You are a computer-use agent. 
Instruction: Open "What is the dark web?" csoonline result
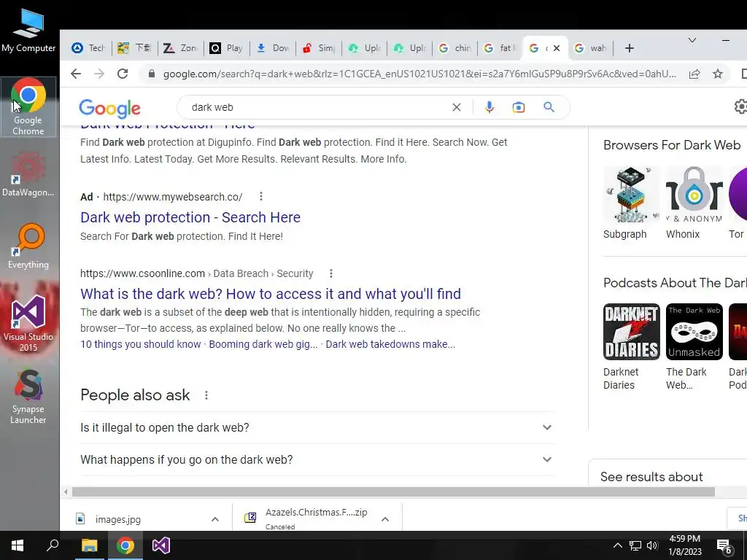point(271,294)
